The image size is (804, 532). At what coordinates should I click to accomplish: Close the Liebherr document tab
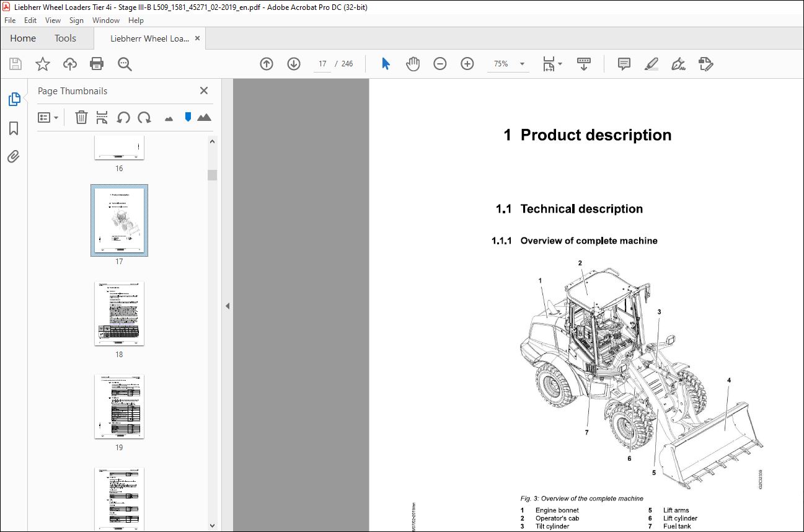pos(198,38)
